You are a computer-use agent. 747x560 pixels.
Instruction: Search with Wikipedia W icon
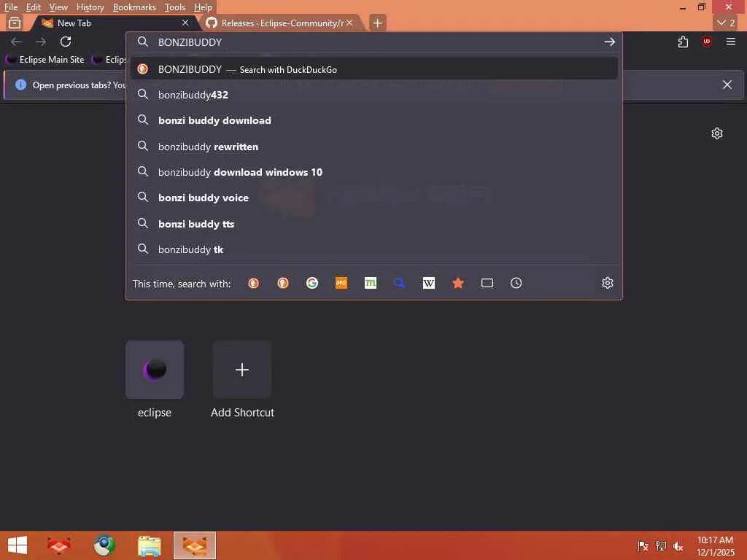[x=429, y=284]
